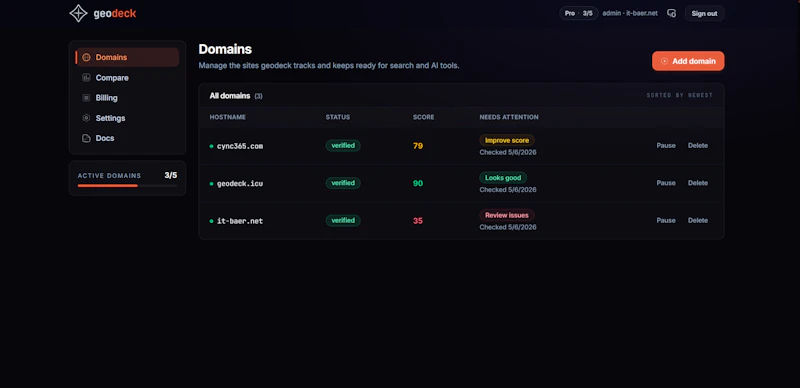800x388 pixels.
Task: Click the geodeck compass logo icon
Action: click(x=78, y=13)
